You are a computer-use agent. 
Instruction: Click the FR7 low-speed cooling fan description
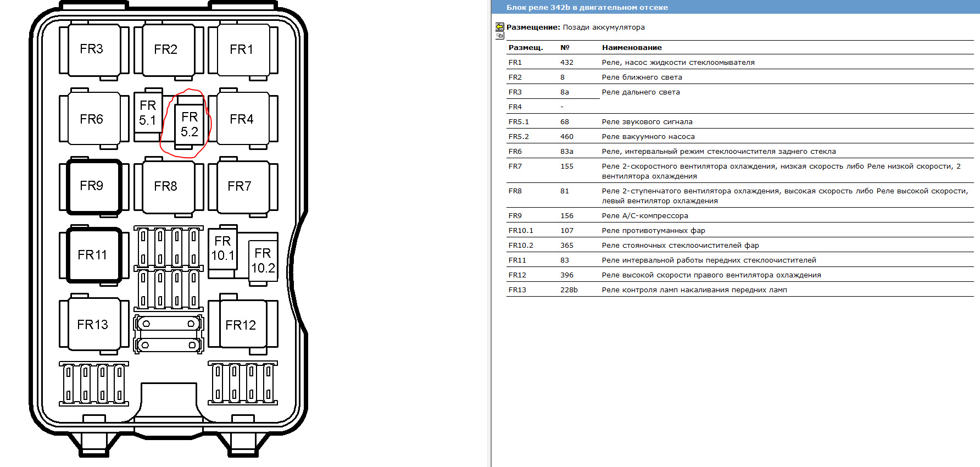781,171
